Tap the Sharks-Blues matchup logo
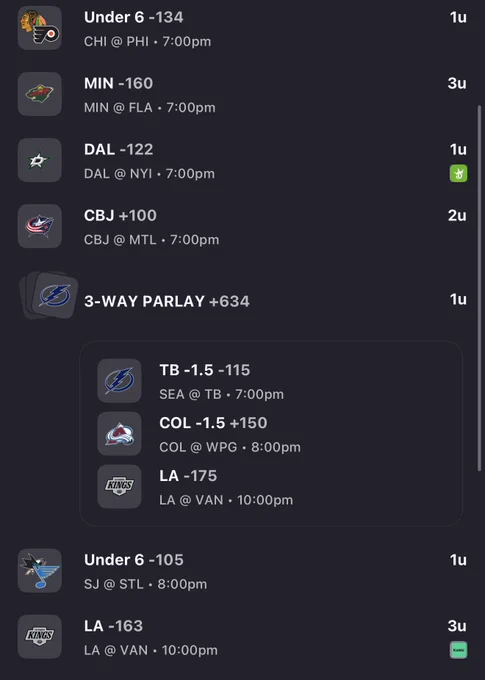The height and width of the screenshot is (680, 485). click(39, 571)
